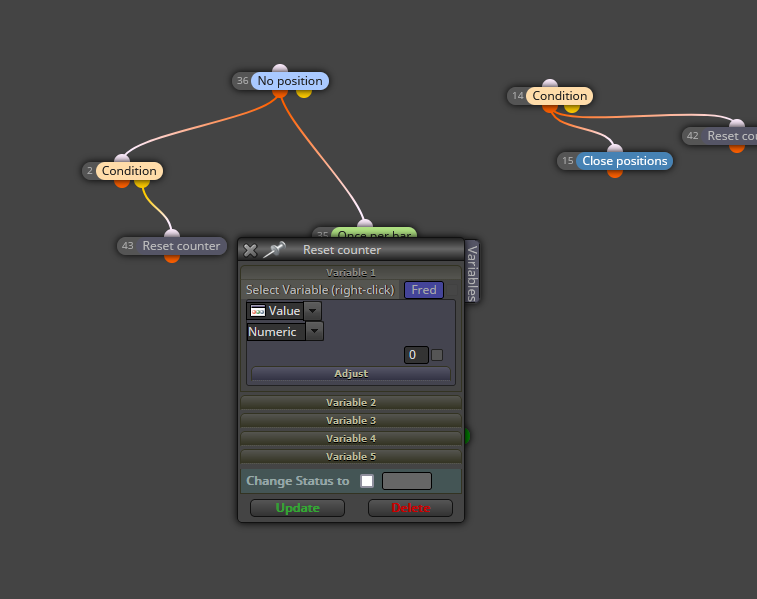The image size is (757, 599).
Task: Open the Numeric dropdown arrow
Action: pos(315,332)
